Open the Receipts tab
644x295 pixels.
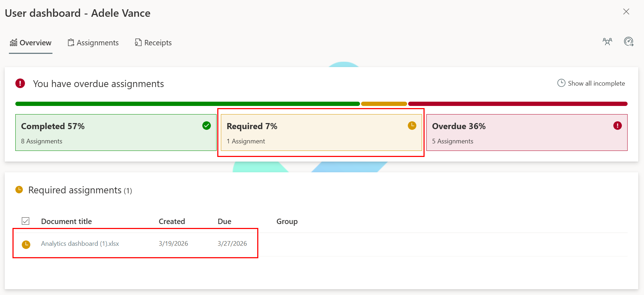[x=153, y=42]
